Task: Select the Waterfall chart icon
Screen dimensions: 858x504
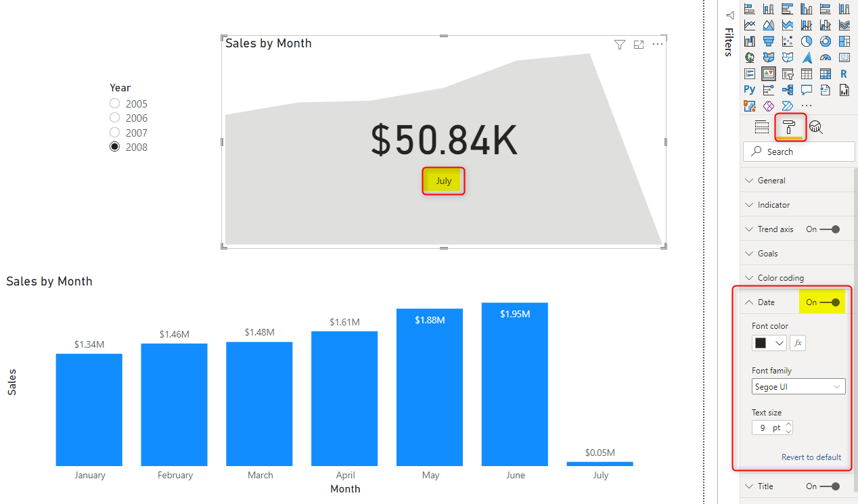Action: (750, 41)
